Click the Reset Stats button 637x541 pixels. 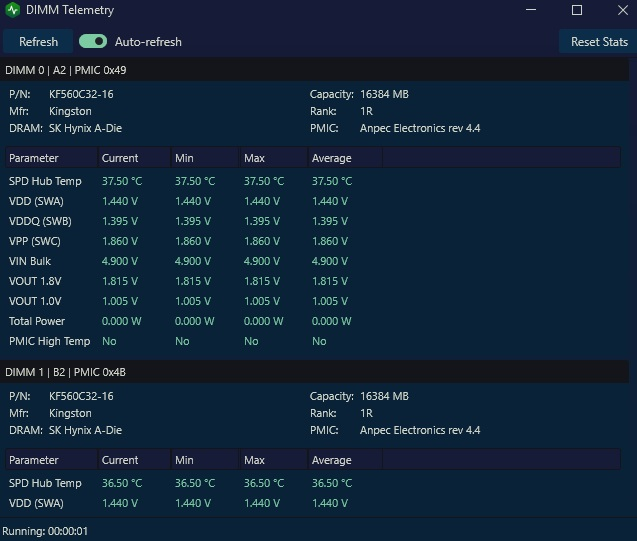598,41
